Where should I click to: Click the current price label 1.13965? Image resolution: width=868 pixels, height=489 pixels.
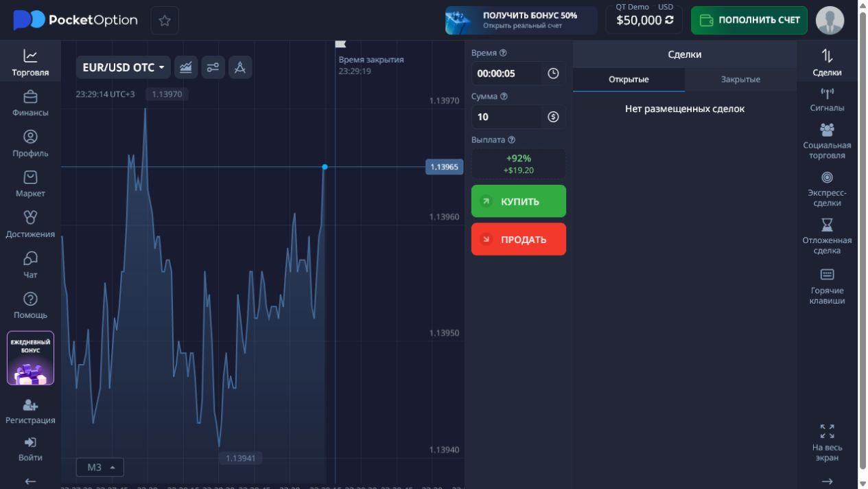click(x=445, y=167)
